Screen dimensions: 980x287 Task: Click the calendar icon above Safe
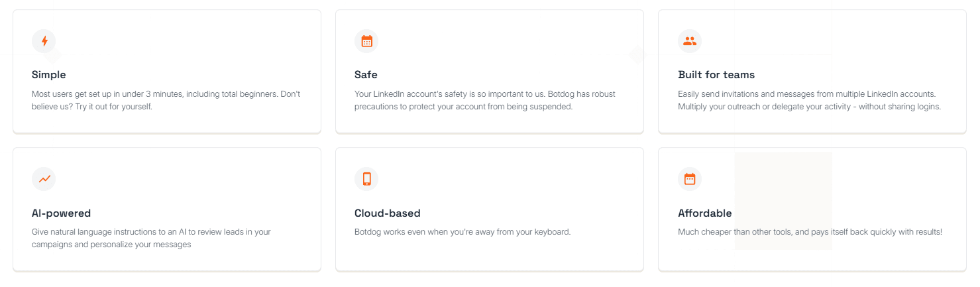click(x=366, y=41)
